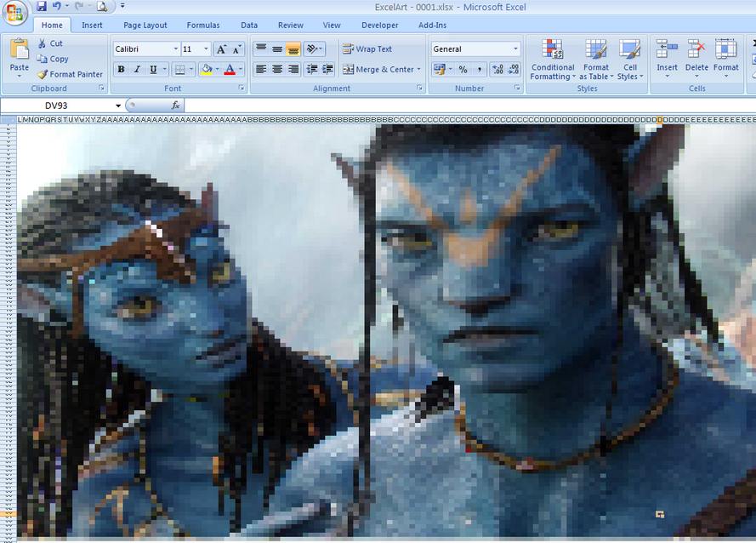Open the Format cells menu
756x543 pixels.
coord(725,59)
